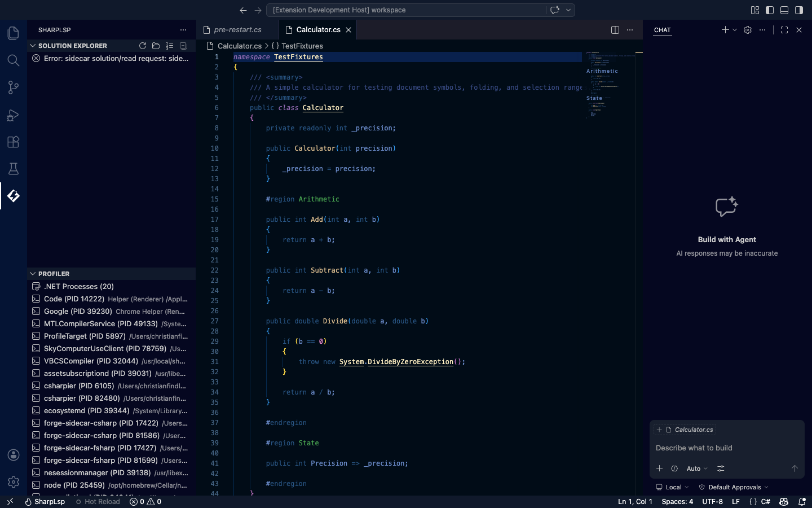Open the Testing beaker view
812x508 pixels.
pyautogui.click(x=14, y=169)
